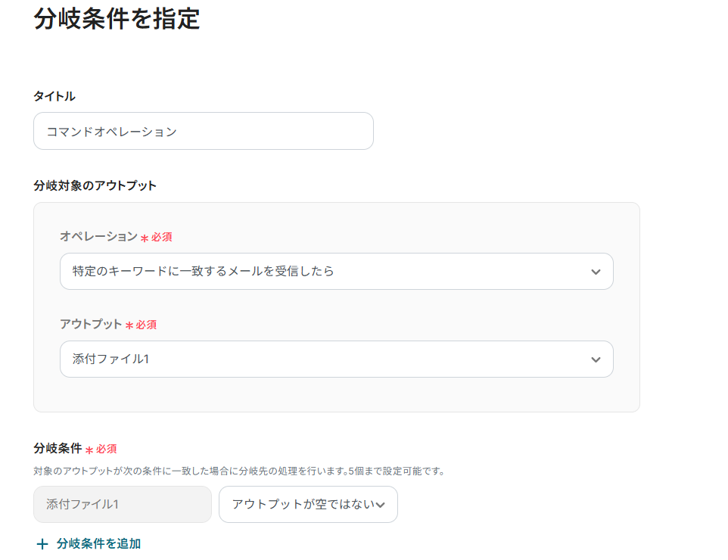Viewport: 728px width, 560px height.
Task: Click plus icon beside 分岐条件を追加
Action: click(42, 544)
